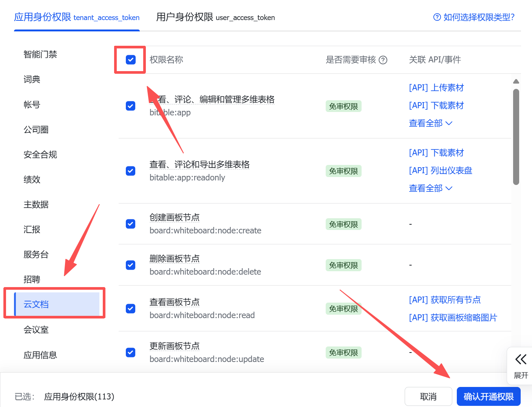532x407 pixels.
Task: Click the 确认开通权限 button
Action: pos(489,396)
